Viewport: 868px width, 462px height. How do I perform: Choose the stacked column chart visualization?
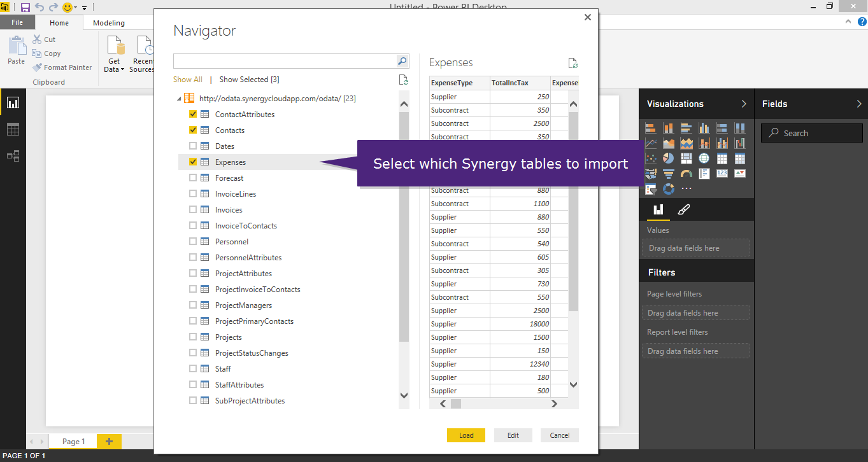click(x=668, y=129)
